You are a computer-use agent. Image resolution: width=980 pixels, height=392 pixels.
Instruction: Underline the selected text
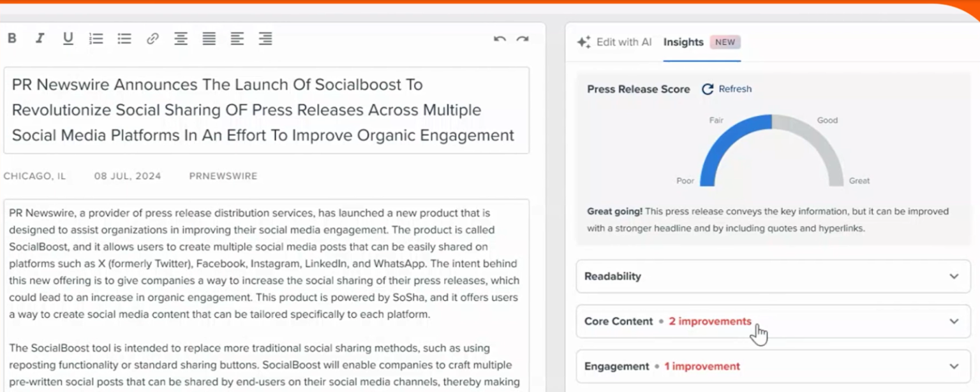point(68,39)
